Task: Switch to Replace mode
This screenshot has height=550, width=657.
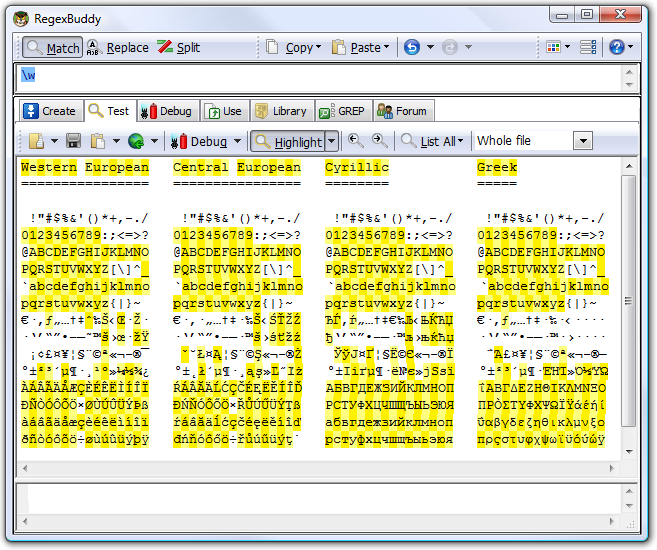Action: click(118, 48)
